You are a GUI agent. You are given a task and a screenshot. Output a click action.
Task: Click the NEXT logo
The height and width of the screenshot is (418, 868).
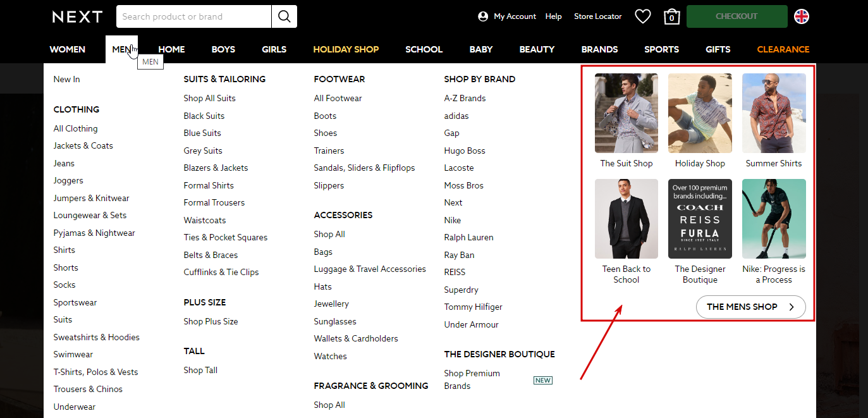click(76, 16)
